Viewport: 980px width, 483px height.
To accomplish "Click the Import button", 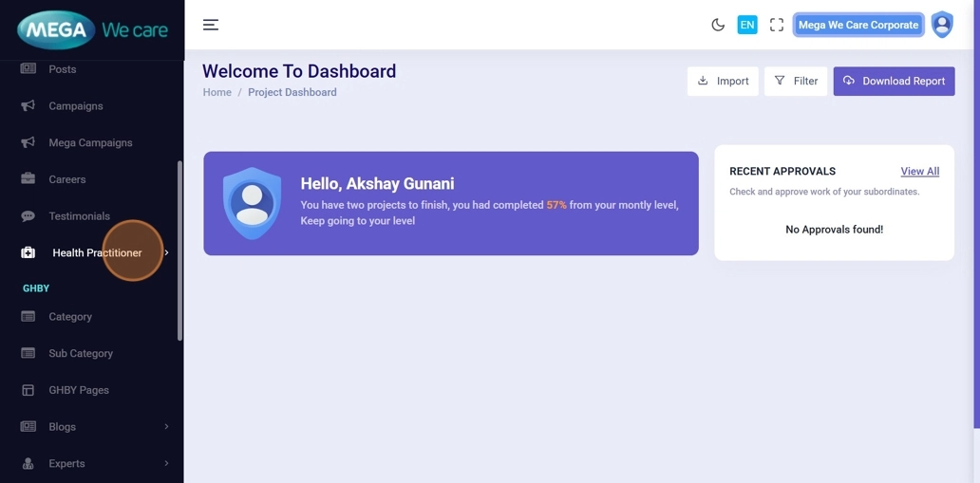I will pos(723,81).
